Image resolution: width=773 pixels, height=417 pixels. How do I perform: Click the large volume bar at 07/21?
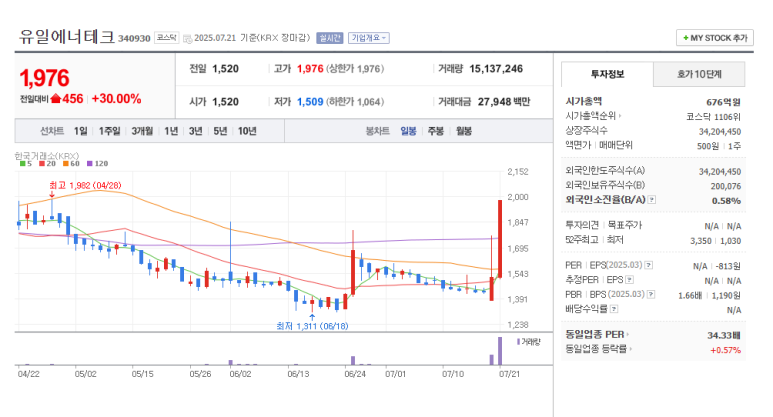(x=500, y=351)
